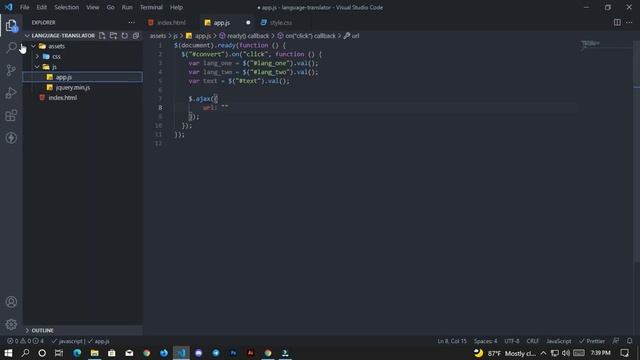Viewport: 640px width, 360px height.
Task: Open volume control in system tray
Action: (566, 353)
